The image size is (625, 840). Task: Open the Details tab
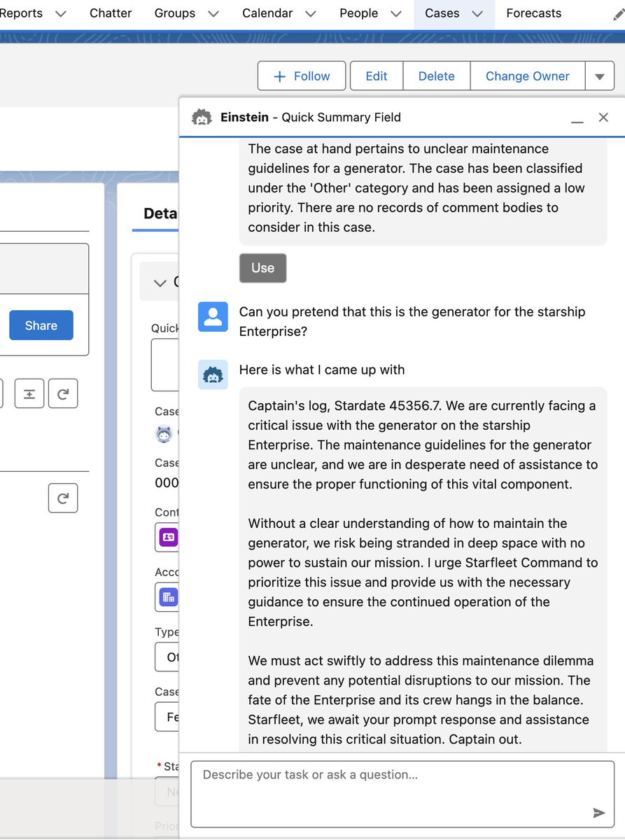coord(160,213)
